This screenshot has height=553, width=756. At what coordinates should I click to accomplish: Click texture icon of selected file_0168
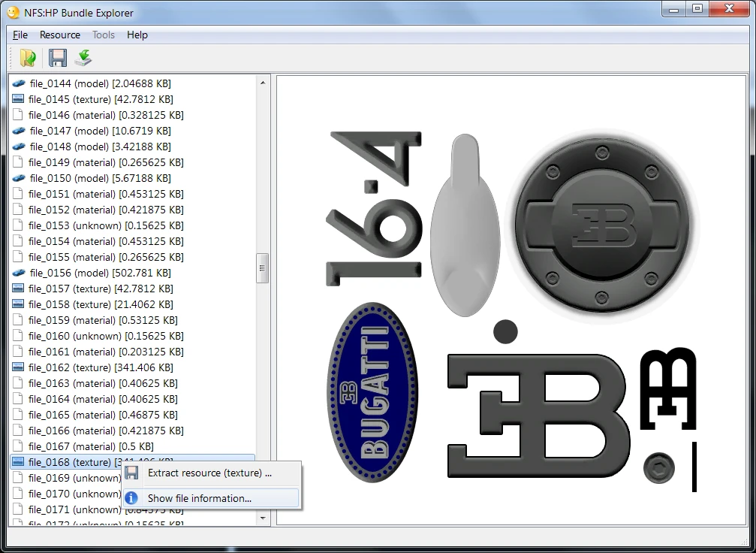coord(18,462)
